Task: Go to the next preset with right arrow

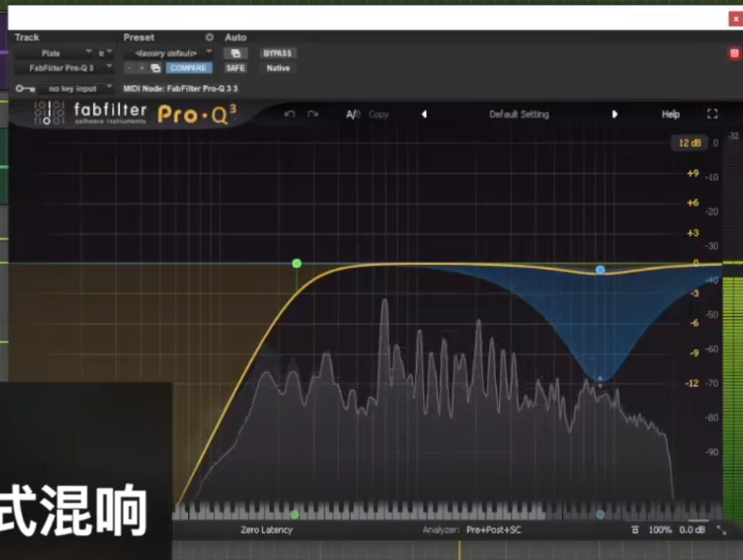Action: (614, 114)
